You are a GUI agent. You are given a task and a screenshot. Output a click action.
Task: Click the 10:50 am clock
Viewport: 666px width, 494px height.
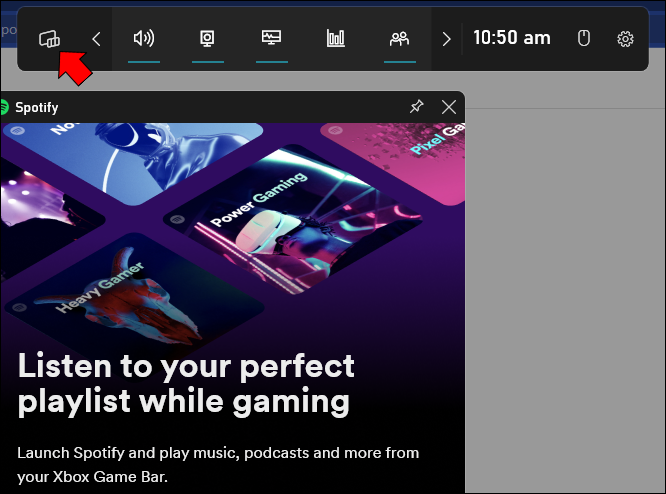[511, 38]
